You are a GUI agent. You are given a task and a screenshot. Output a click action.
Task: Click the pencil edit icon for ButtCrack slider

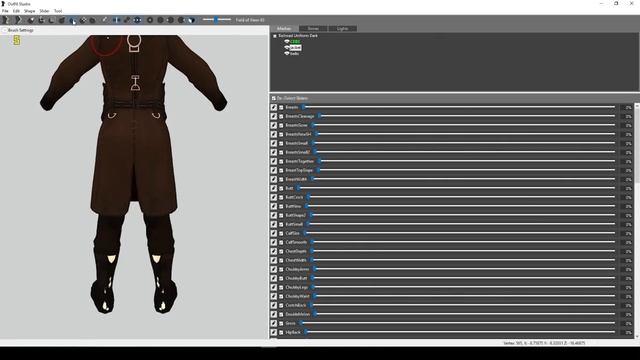tap(274, 197)
